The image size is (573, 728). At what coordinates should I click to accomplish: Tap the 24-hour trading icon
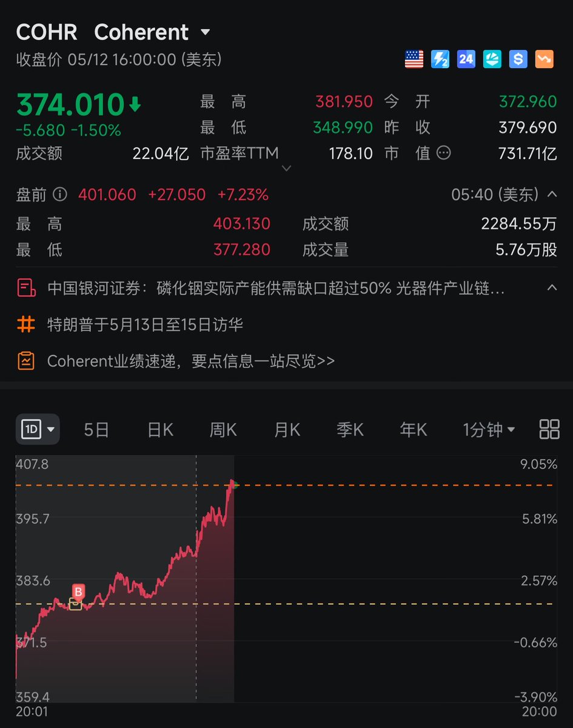[466, 59]
